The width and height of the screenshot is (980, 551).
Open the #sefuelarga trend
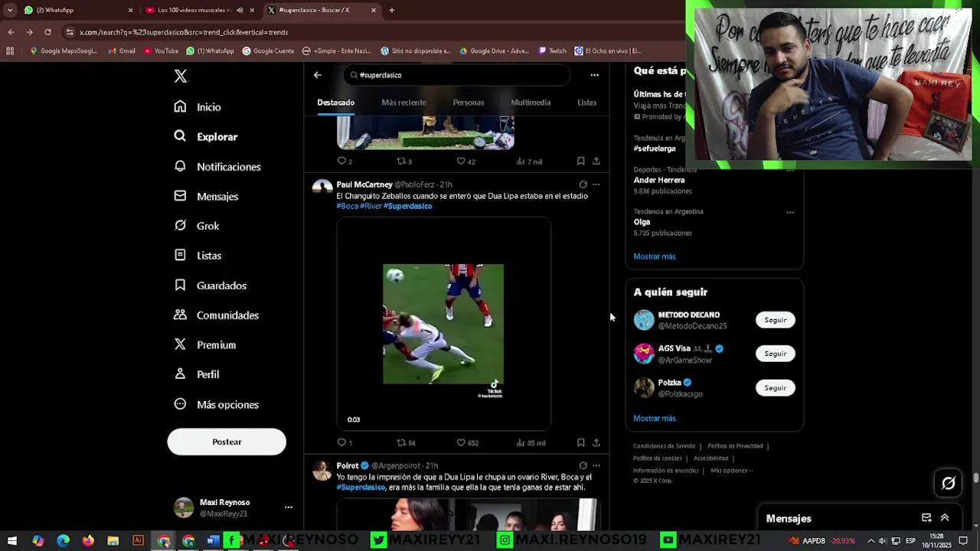pyautogui.click(x=655, y=148)
